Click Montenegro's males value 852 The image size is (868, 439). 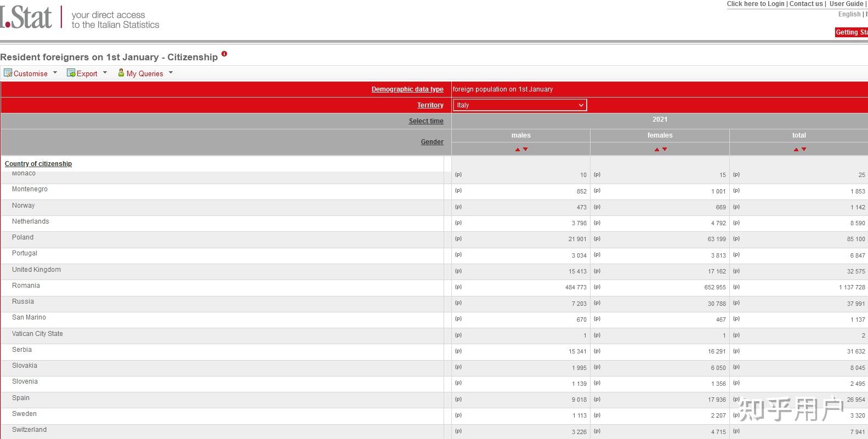click(x=582, y=191)
